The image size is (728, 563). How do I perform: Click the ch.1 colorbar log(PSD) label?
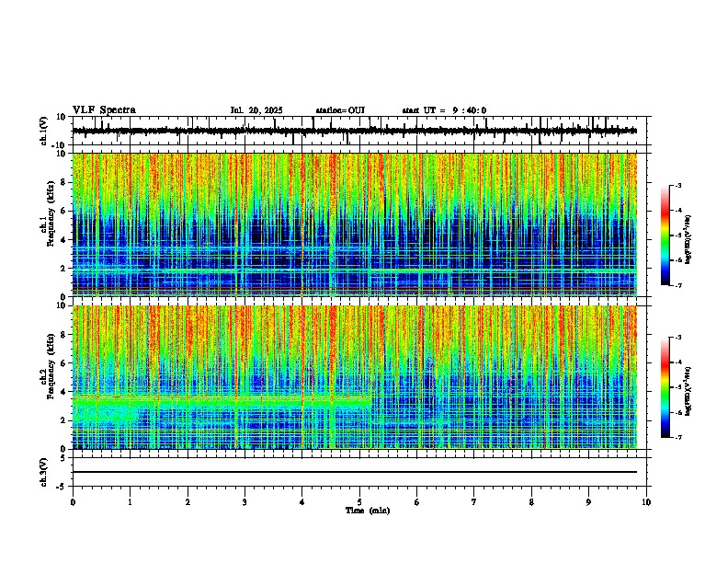[x=688, y=239]
